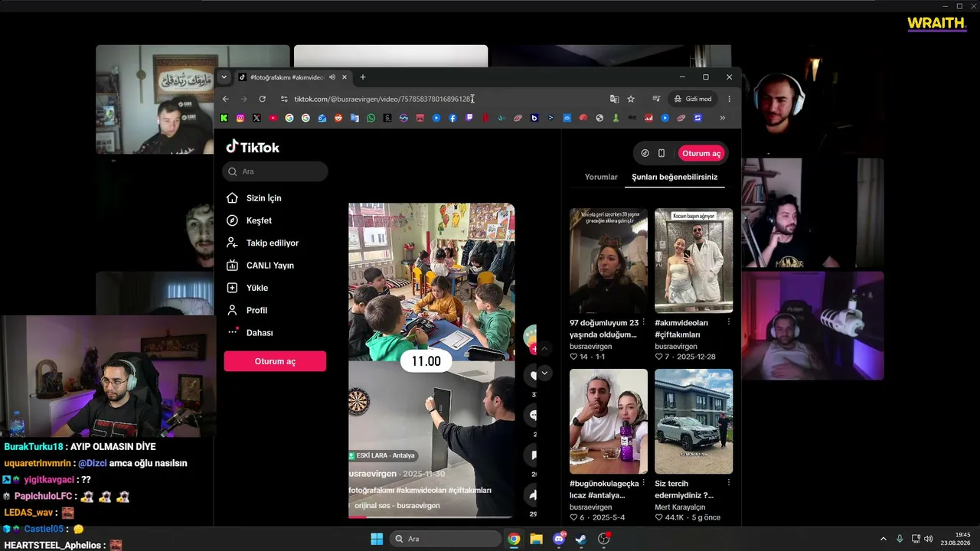The image size is (980, 551).
Task: Bookmark this page with the star icon
Action: [x=631, y=99]
